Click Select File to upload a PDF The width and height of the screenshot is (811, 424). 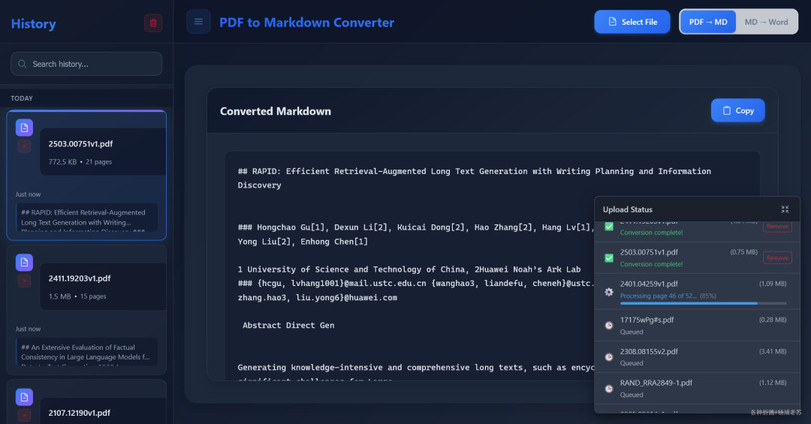[x=632, y=22]
